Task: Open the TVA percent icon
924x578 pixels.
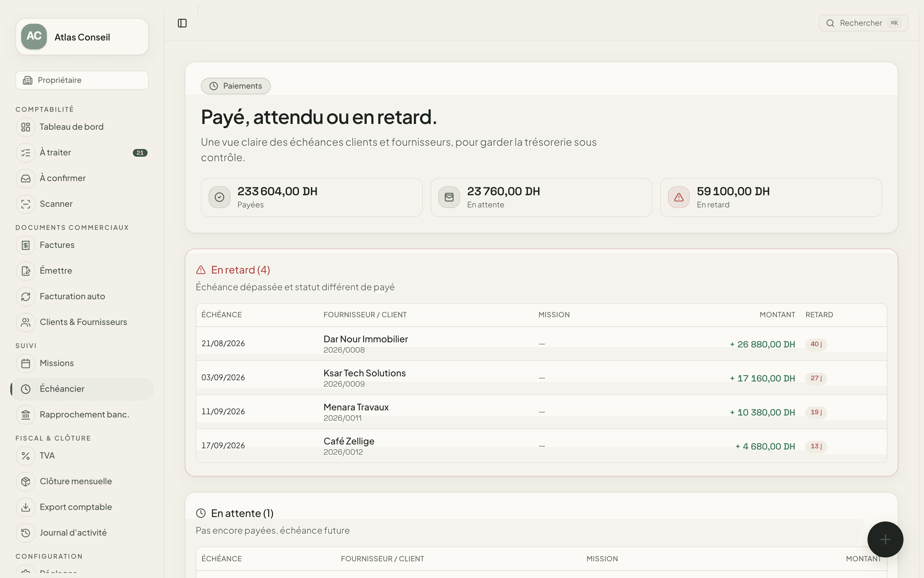Action: [26, 456]
